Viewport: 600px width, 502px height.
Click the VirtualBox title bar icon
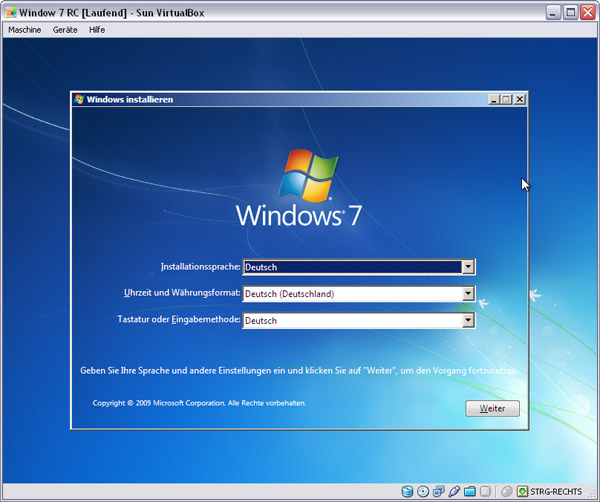pos(10,11)
